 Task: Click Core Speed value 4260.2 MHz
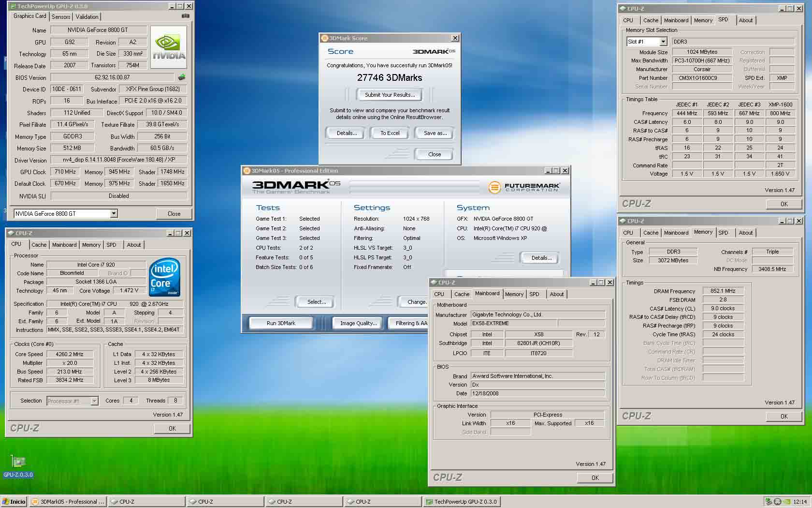point(70,354)
